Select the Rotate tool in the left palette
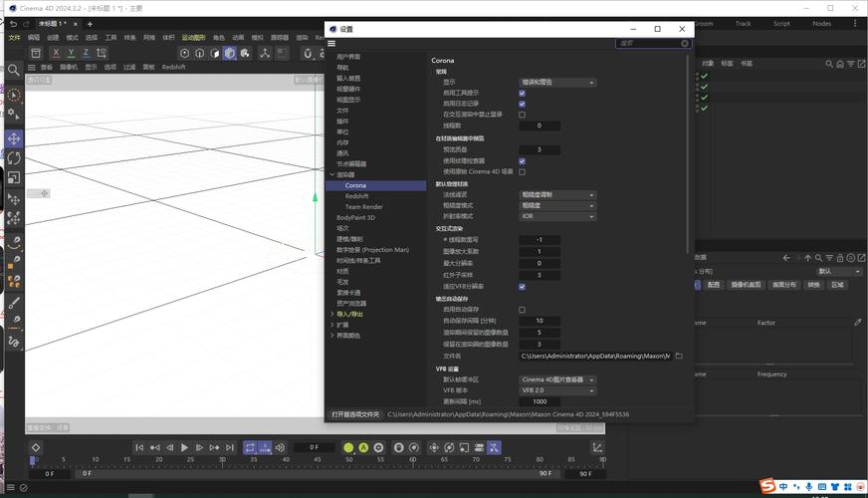The width and height of the screenshot is (868, 498). pyautogui.click(x=14, y=158)
